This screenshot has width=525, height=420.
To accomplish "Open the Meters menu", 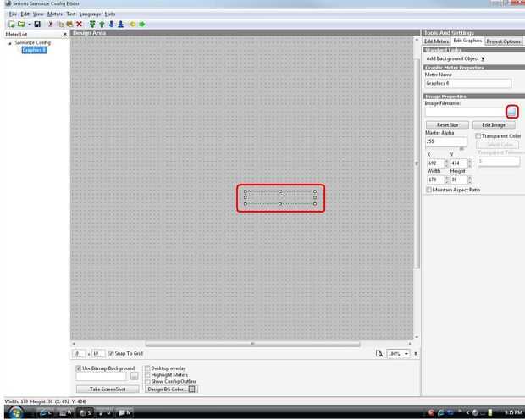I will point(54,14).
